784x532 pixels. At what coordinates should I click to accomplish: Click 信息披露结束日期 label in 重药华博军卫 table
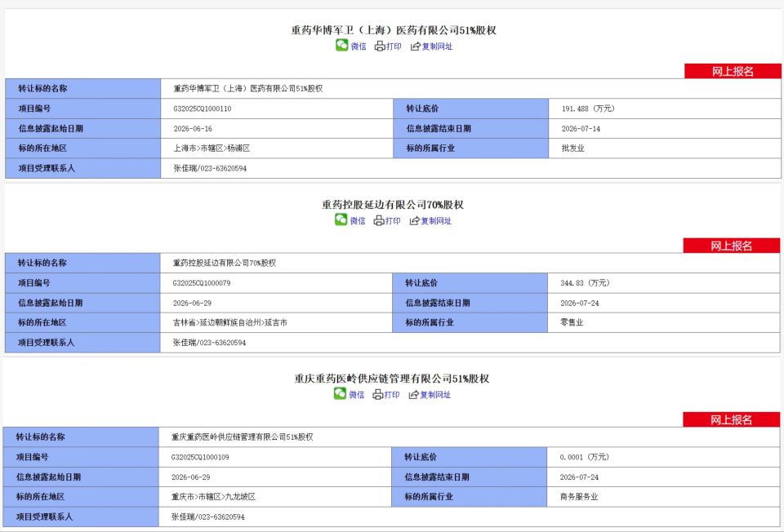439,128
